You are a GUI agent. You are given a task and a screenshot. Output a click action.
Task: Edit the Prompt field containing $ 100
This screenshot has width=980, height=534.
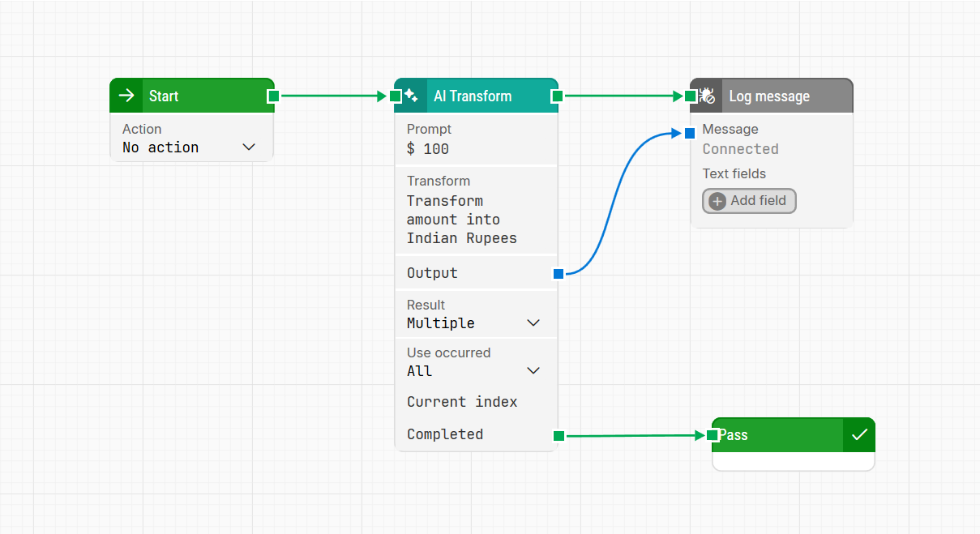tap(474, 149)
